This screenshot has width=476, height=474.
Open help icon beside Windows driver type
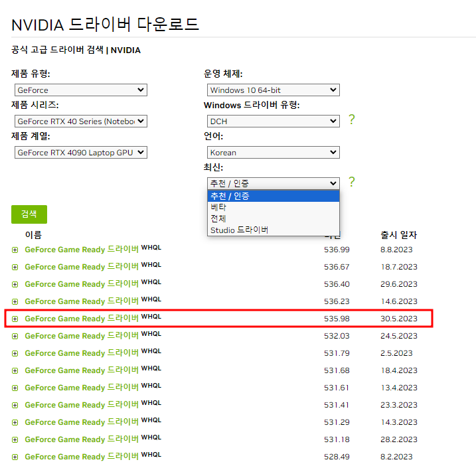(x=352, y=119)
